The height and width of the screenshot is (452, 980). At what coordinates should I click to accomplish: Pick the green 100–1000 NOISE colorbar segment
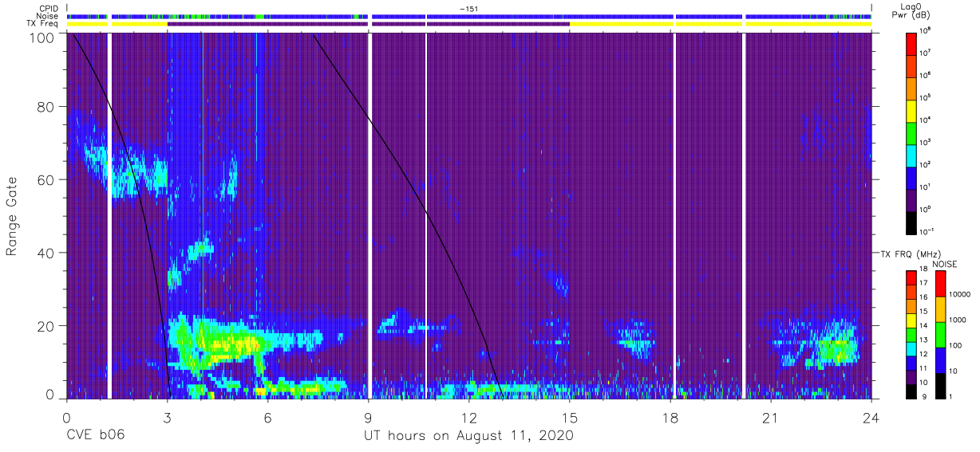point(939,334)
